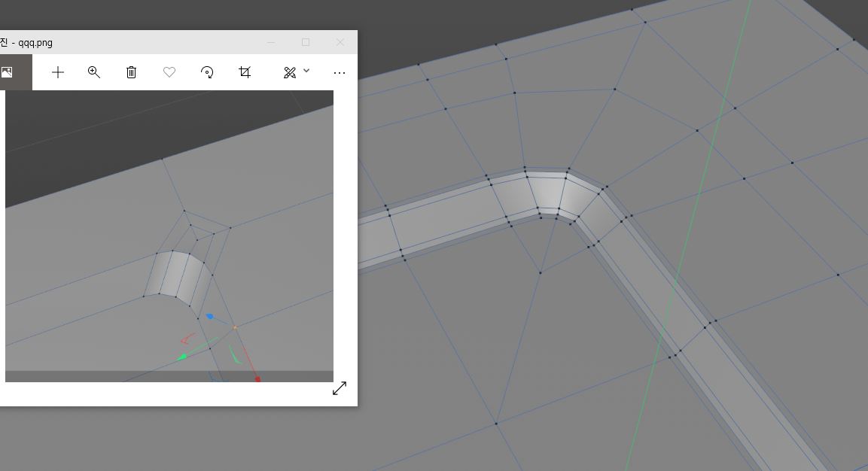Viewport: 868px width, 471px height.
Task: Open the See more (three dots) menu
Action: (340, 72)
